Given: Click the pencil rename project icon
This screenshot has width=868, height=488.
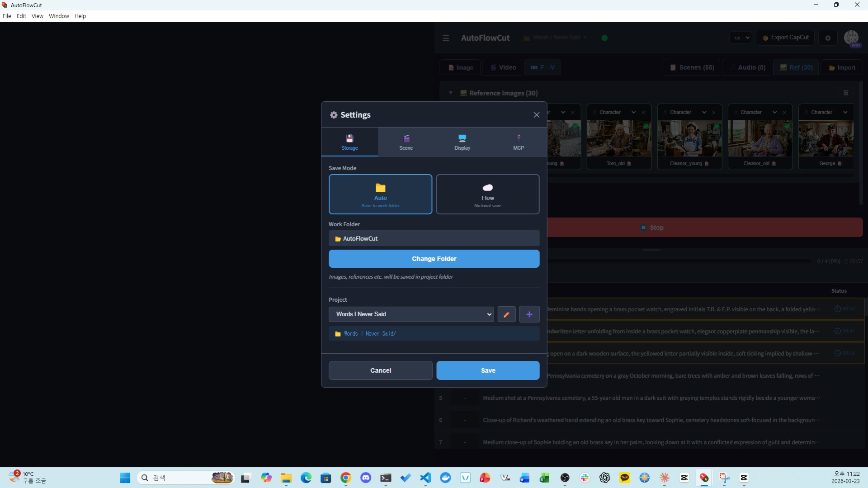Looking at the screenshot, I should 506,314.
